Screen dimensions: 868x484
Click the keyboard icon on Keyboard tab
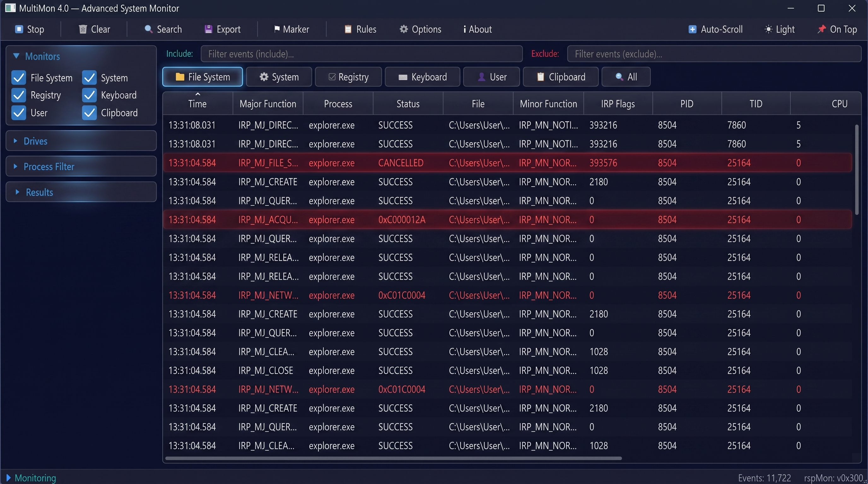pos(403,78)
